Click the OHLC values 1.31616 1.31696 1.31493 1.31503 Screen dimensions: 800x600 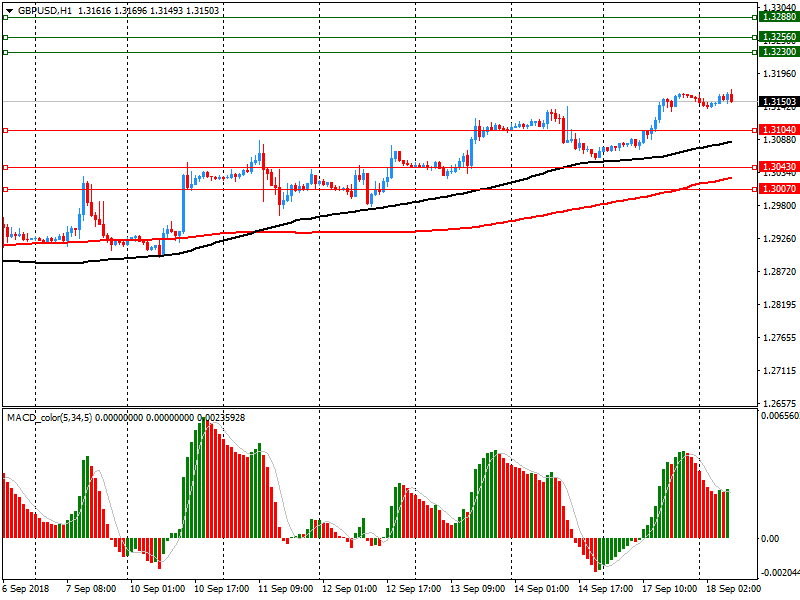[148, 11]
